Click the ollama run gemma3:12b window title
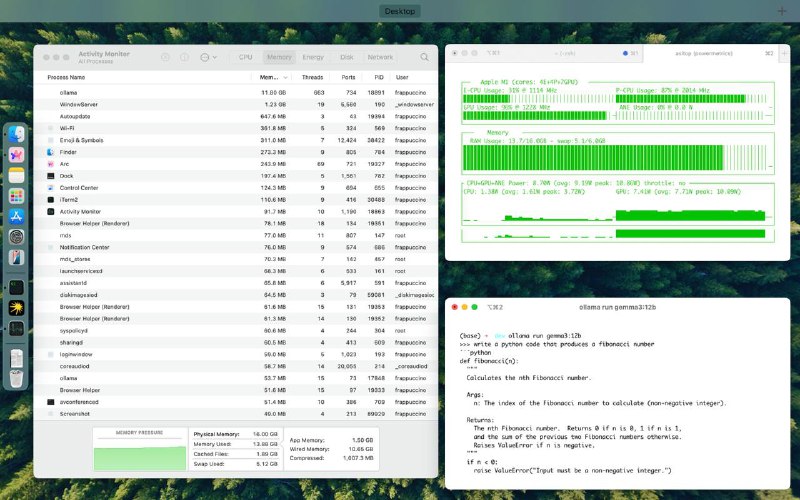 click(617, 307)
